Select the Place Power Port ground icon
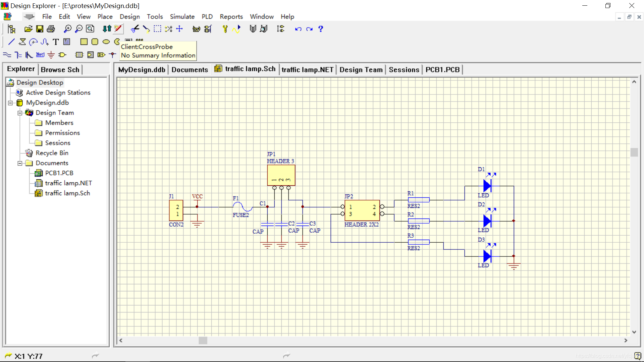This screenshot has height=362, width=644. tap(51, 55)
